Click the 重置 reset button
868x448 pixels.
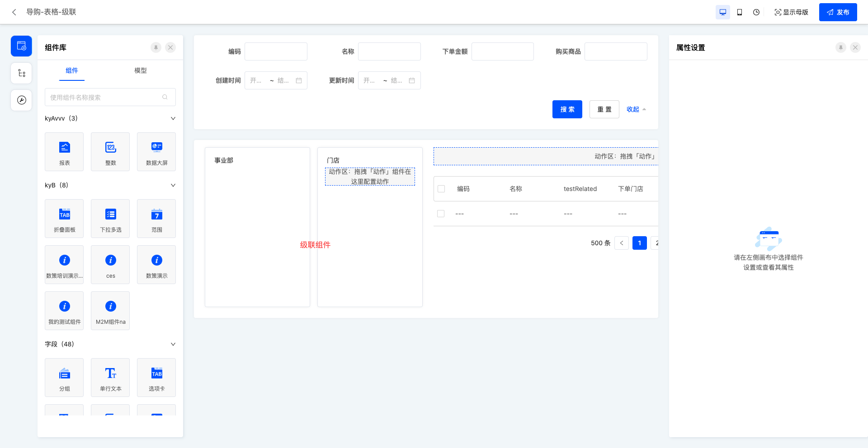(x=604, y=109)
